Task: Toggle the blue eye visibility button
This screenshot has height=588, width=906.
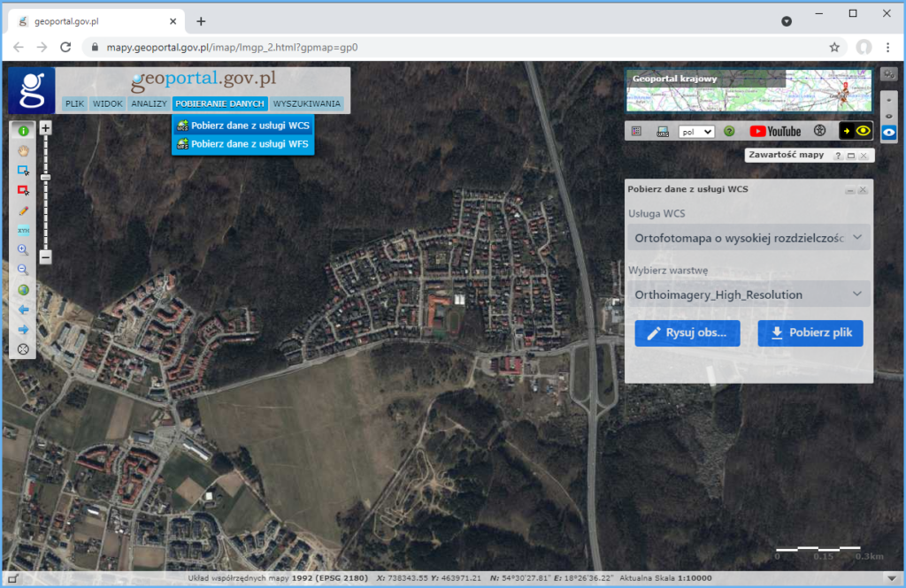Action: pyautogui.click(x=888, y=133)
